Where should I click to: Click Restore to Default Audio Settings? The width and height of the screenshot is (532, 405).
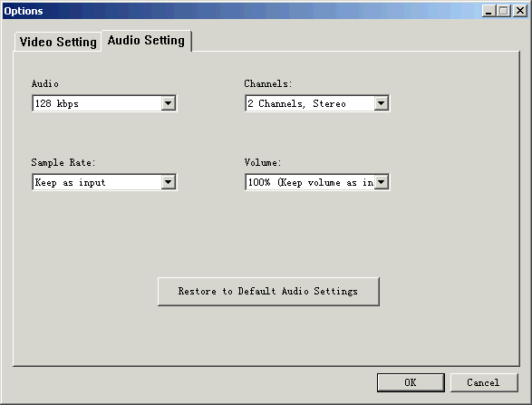click(x=268, y=292)
